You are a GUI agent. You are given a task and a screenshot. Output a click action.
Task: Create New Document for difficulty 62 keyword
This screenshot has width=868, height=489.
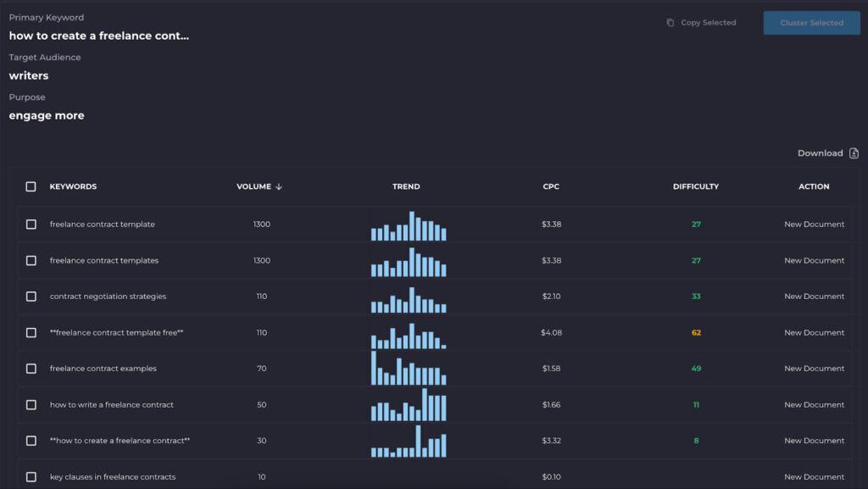tap(814, 333)
